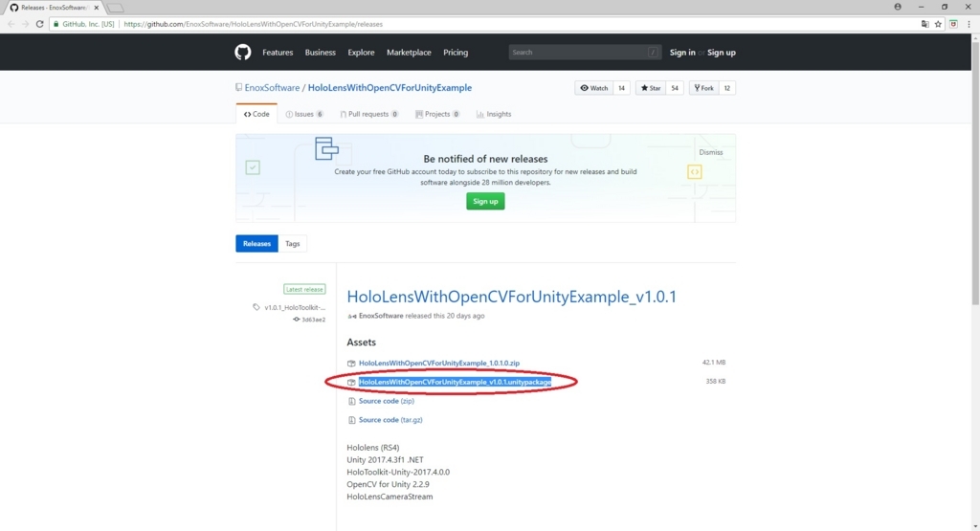This screenshot has width=980, height=531.
Task: Click the file icon beside Source code (tar.gz)
Action: click(x=351, y=420)
